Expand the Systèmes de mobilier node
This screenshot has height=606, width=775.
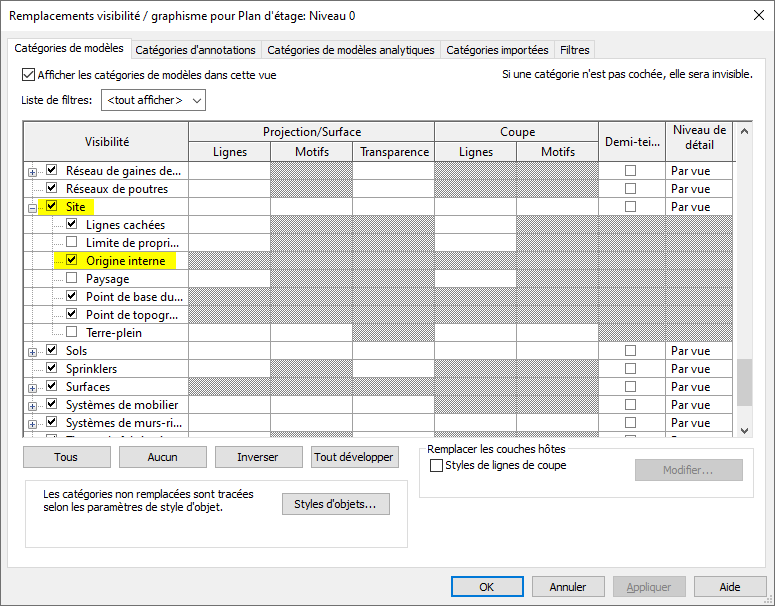33,406
